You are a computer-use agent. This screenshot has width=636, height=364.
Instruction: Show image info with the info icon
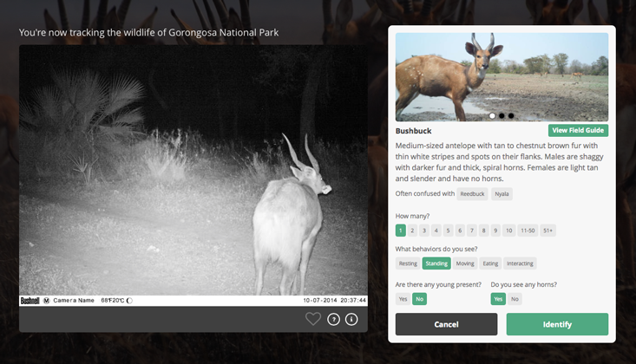[x=351, y=319]
